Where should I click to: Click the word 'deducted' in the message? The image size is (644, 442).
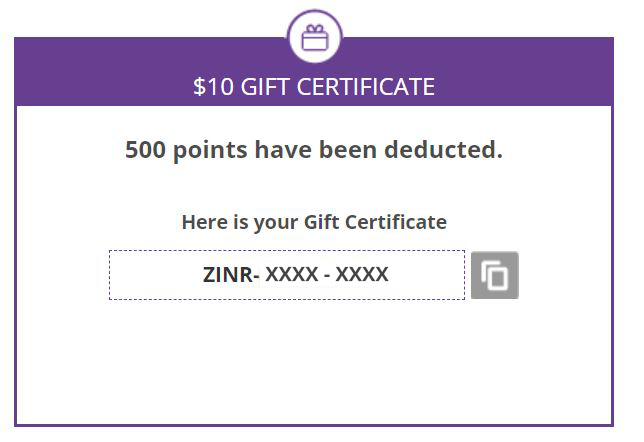pos(439,149)
